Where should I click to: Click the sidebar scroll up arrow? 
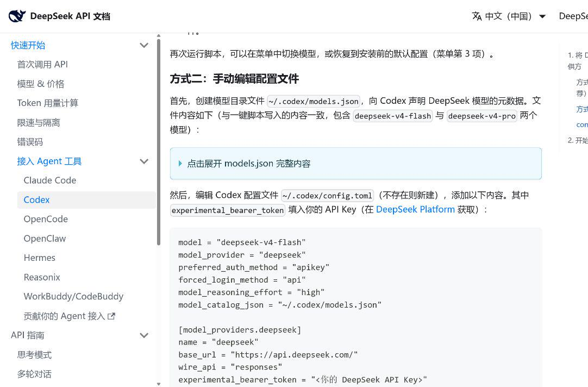[159, 36]
